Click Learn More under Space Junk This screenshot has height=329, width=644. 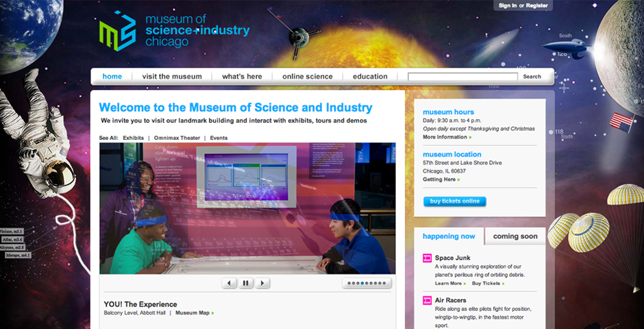(450, 283)
